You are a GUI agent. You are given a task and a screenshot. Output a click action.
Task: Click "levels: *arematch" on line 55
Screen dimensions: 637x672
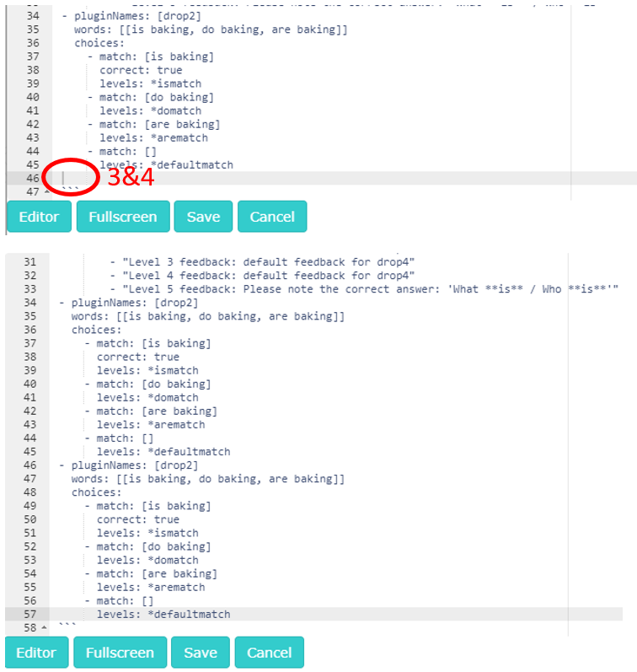(x=151, y=588)
